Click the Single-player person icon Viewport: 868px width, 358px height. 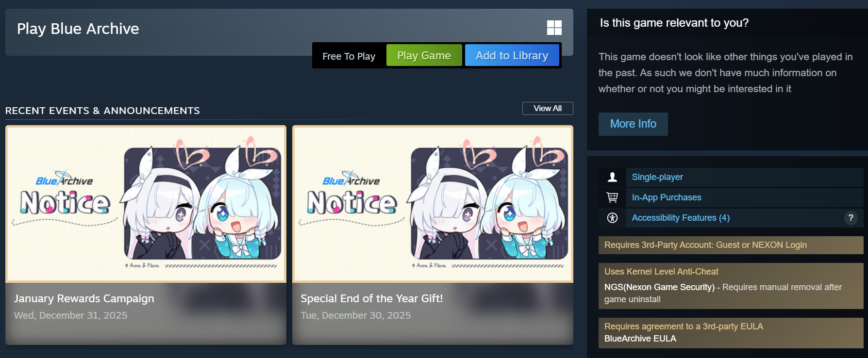click(x=612, y=177)
